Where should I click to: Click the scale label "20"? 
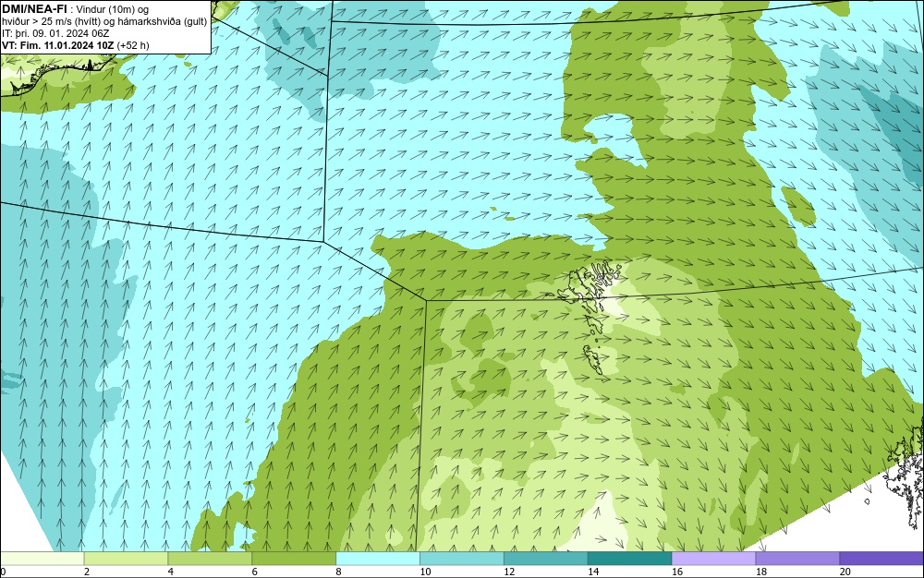pos(845,572)
